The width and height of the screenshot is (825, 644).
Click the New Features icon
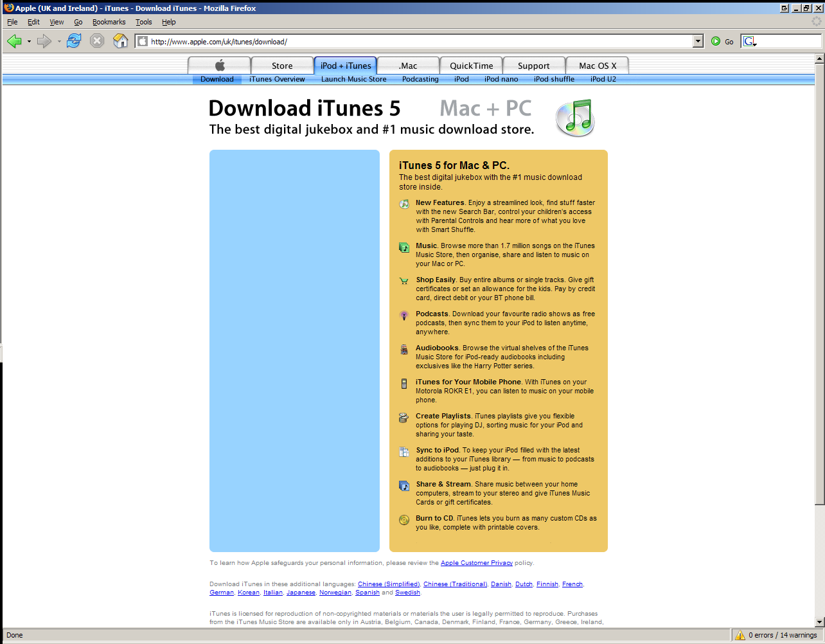pos(404,204)
